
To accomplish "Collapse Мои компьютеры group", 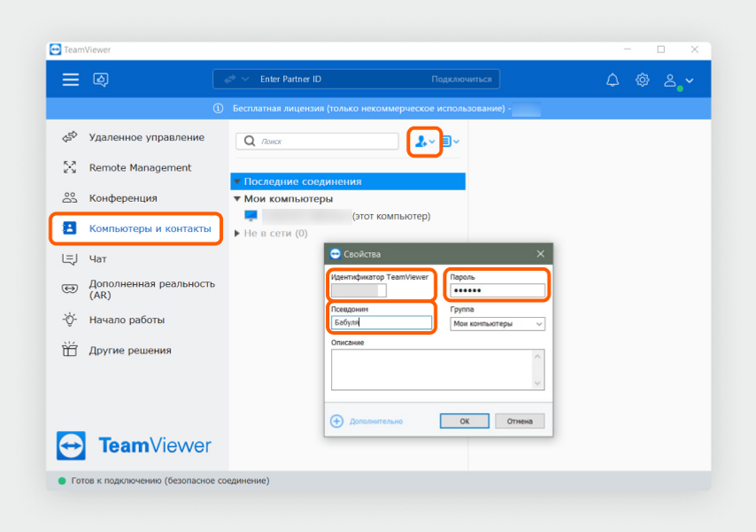I will click(x=237, y=198).
